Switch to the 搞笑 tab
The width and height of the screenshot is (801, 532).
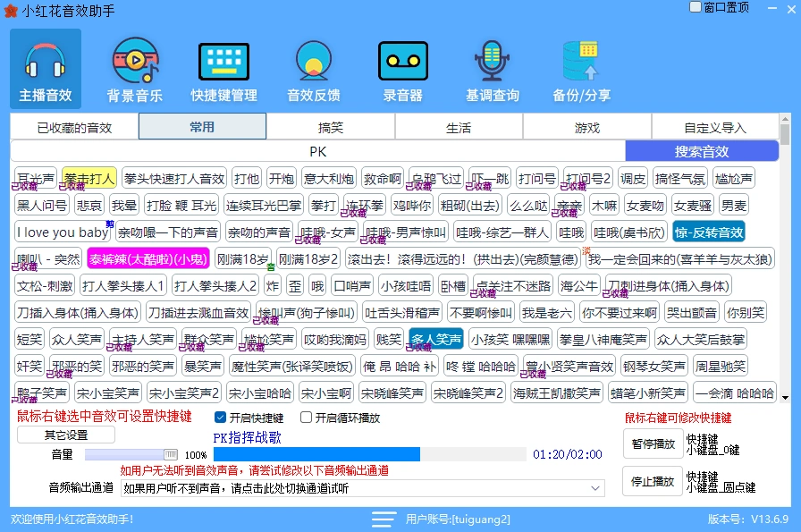tap(330, 127)
